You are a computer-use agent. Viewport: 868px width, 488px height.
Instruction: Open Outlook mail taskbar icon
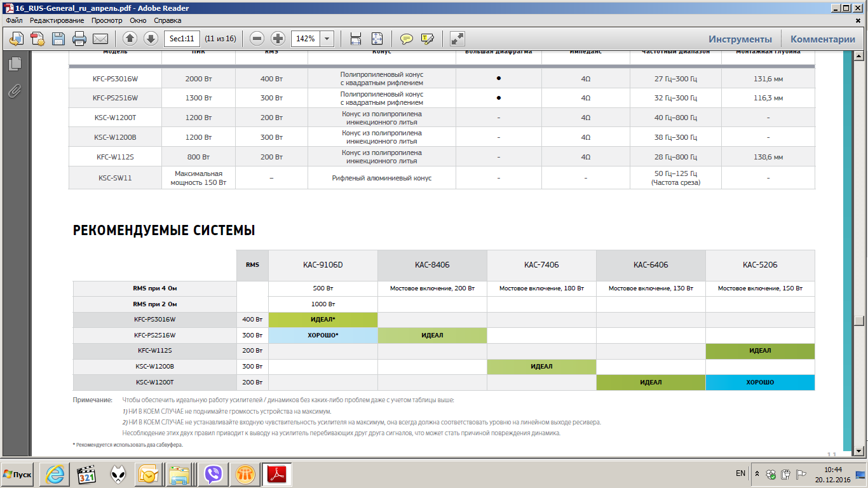[x=149, y=474]
